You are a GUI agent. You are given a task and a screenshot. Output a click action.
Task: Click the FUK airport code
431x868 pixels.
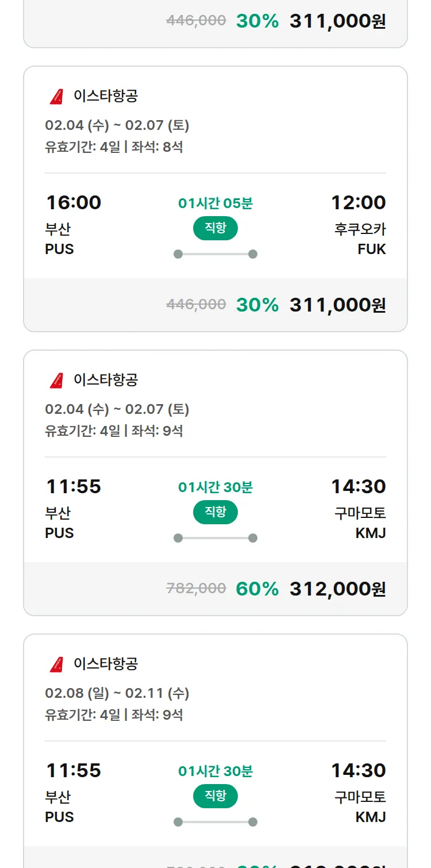click(x=372, y=249)
